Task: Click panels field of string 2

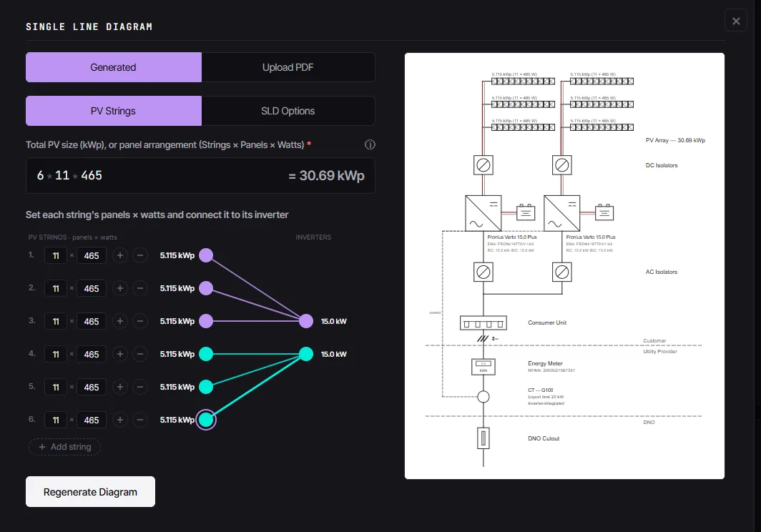Action: coord(56,288)
